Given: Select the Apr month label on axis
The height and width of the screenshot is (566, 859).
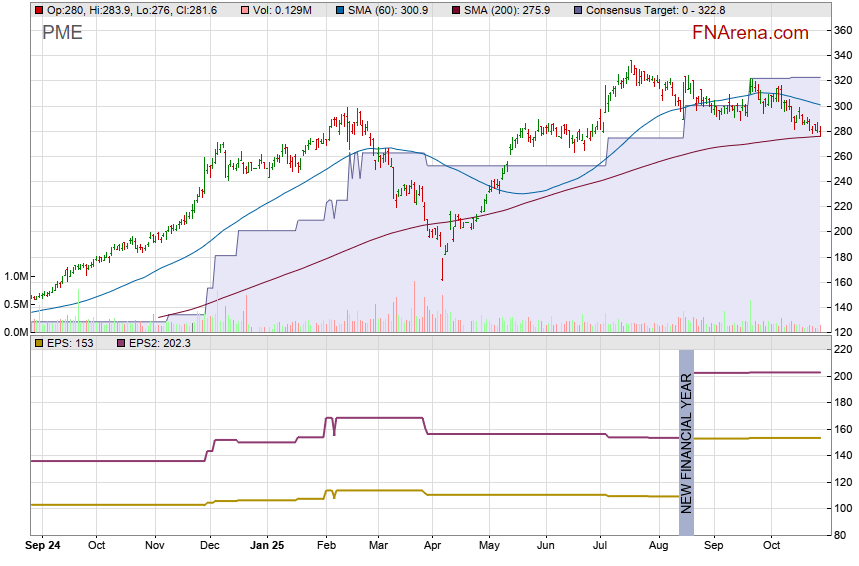Looking at the screenshot, I should [432, 546].
